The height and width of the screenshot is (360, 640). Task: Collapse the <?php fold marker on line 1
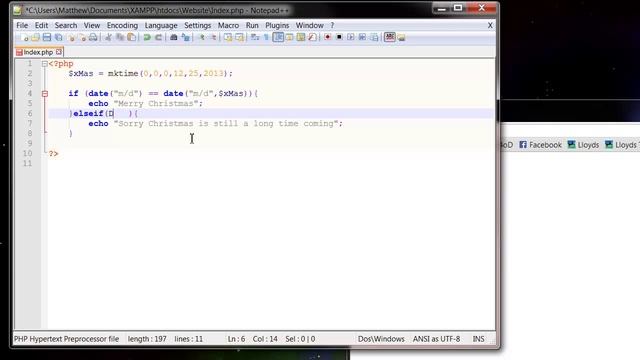pos(44,64)
